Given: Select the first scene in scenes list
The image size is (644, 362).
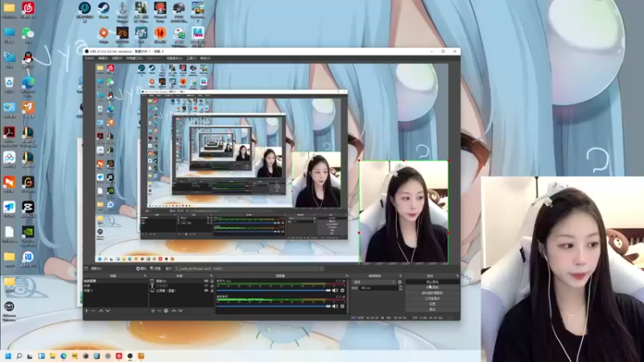Looking at the screenshot, I should pyautogui.click(x=115, y=281).
